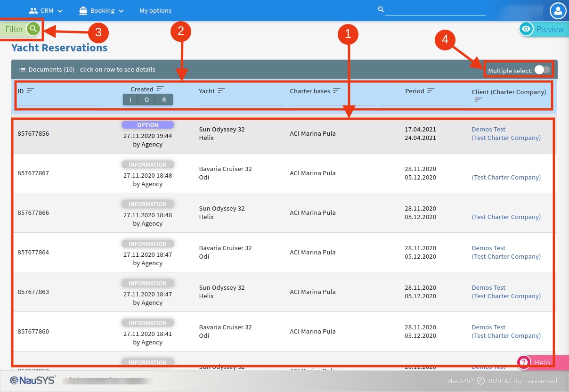Click Sun Odyssey 32 in row 857677863

(222, 288)
